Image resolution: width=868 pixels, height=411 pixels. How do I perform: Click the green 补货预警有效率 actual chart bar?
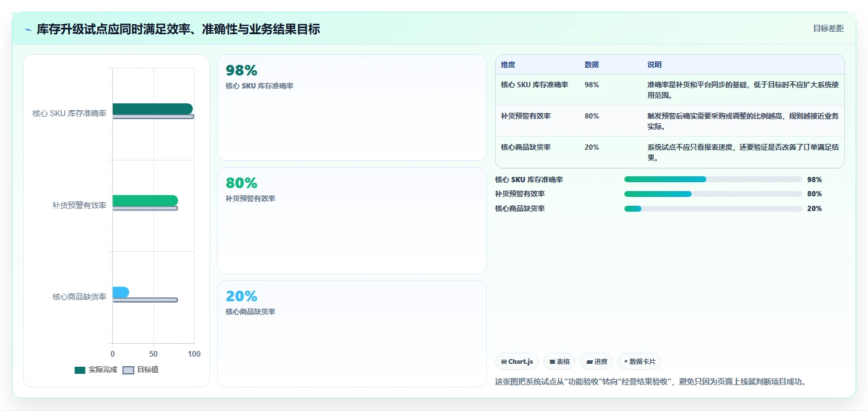pyautogui.click(x=145, y=200)
